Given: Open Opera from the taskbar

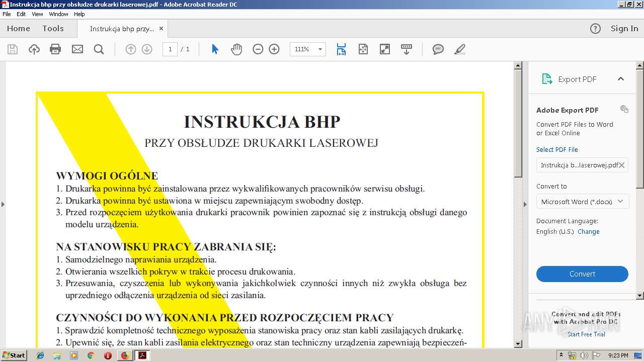Looking at the screenshot, I should (x=108, y=355).
